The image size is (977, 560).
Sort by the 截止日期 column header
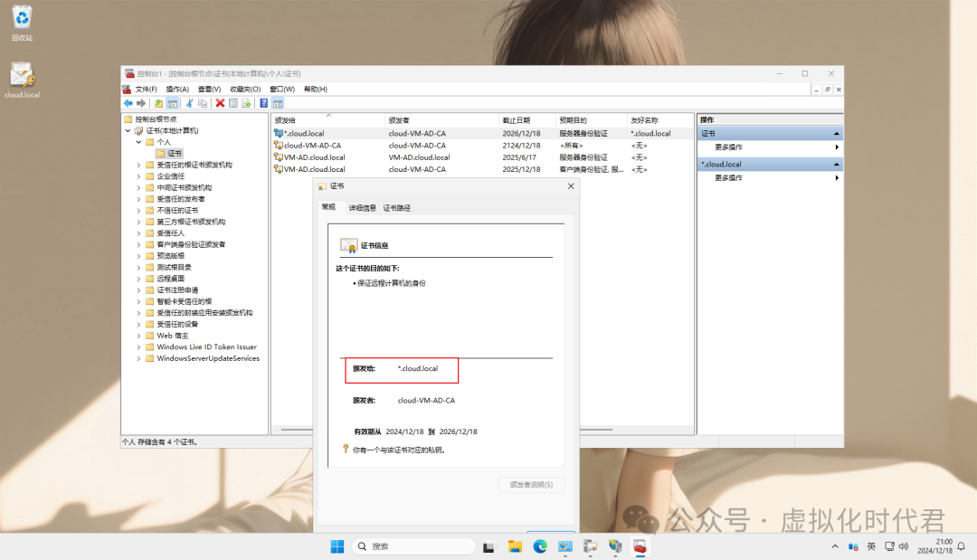527,120
